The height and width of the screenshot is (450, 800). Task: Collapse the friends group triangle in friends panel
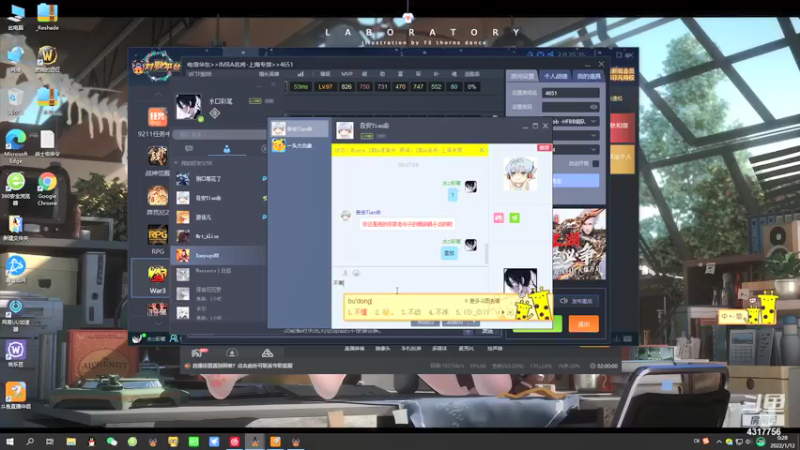(176, 163)
